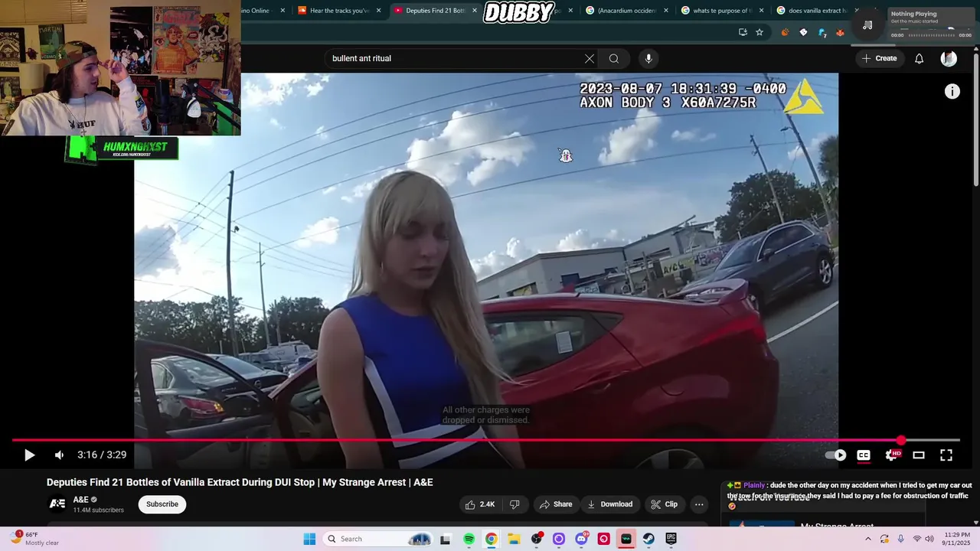
Task: Click the progress bar scrubber handle
Action: point(901,440)
